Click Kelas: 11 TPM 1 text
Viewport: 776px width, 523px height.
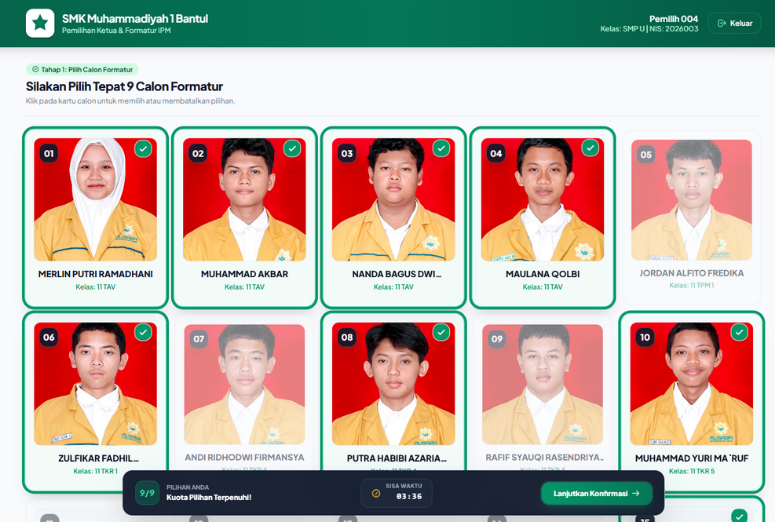[x=691, y=285]
